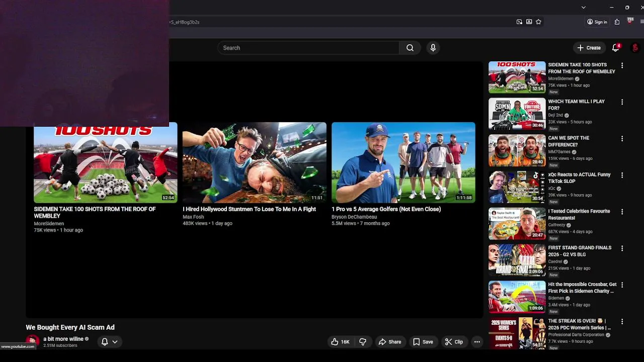The width and height of the screenshot is (644, 362).
Task: Click sidebar title FIRST STAND GRAND FINALS 2026
Action: [580, 251]
